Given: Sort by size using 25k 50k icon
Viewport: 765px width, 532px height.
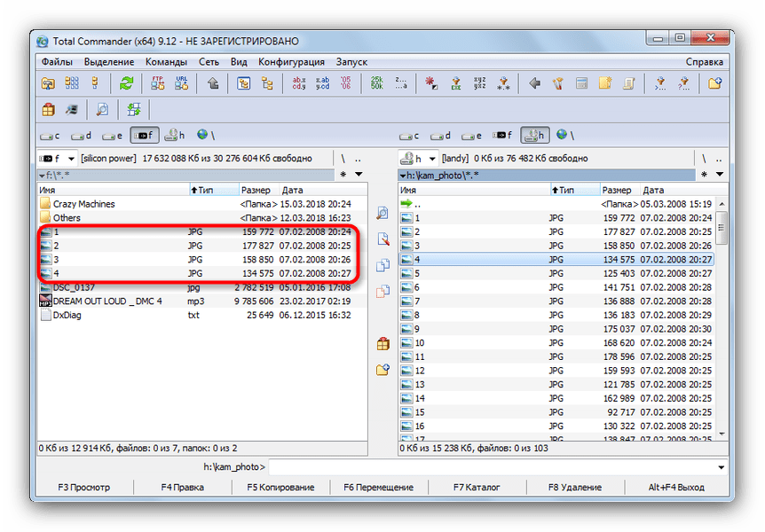Looking at the screenshot, I should coord(377,83).
